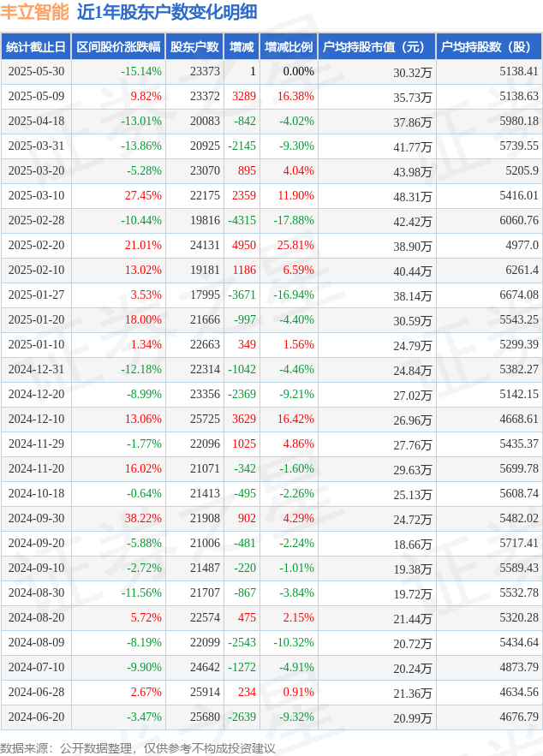Click the 股东户数 column header

(x=194, y=47)
